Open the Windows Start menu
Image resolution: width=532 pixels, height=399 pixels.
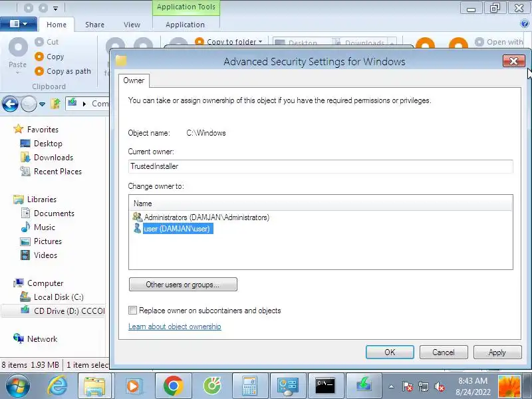click(x=18, y=386)
